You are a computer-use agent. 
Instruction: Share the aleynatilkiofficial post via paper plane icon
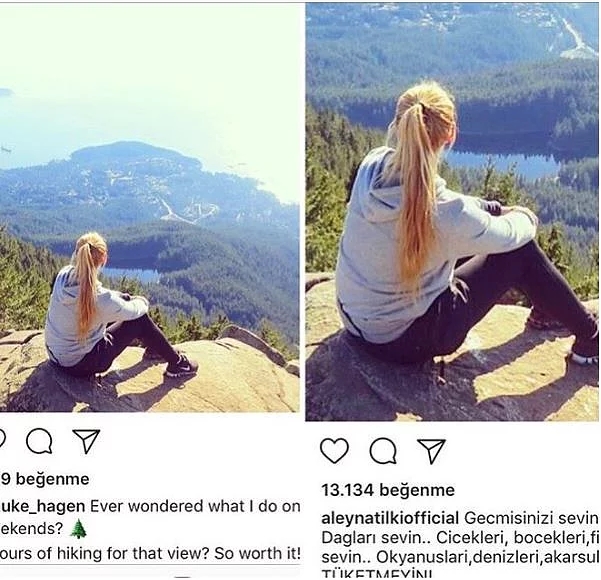pyautogui.click(x=431, y=451)
